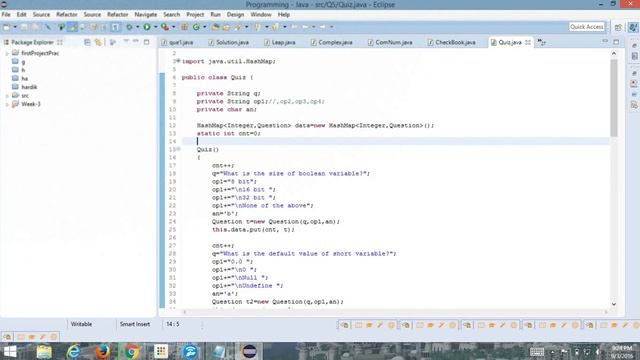640x360 pixels.
Task: Open Google Chrome from the taskbar
Action: pos(131,351)
